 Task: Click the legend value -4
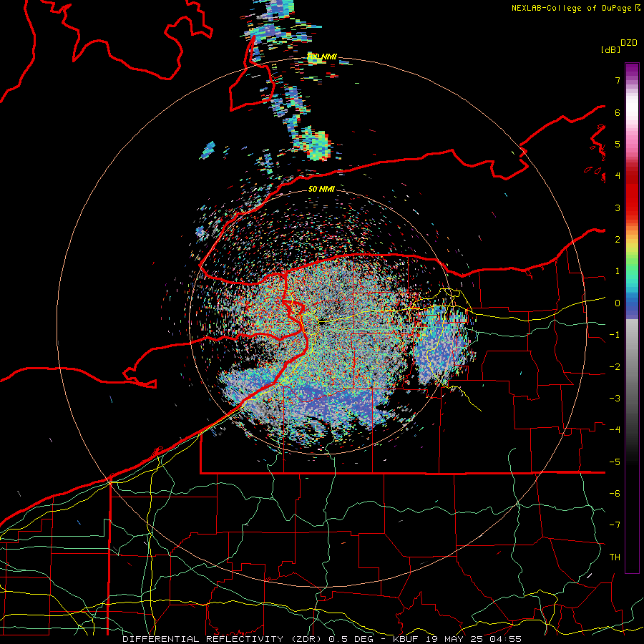(x=615, y=430)
